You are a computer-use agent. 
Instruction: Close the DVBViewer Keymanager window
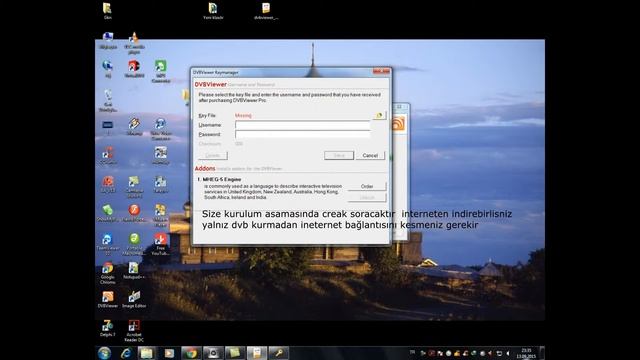click(381, 72)
